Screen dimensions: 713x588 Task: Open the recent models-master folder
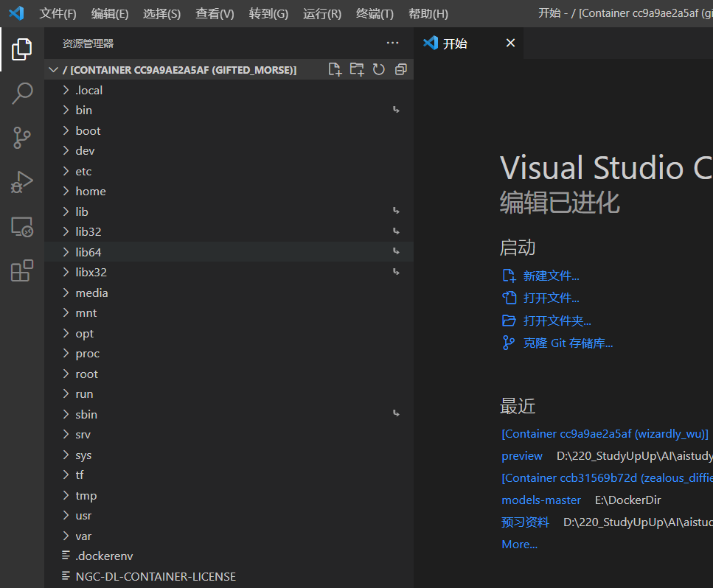point(540,500)
